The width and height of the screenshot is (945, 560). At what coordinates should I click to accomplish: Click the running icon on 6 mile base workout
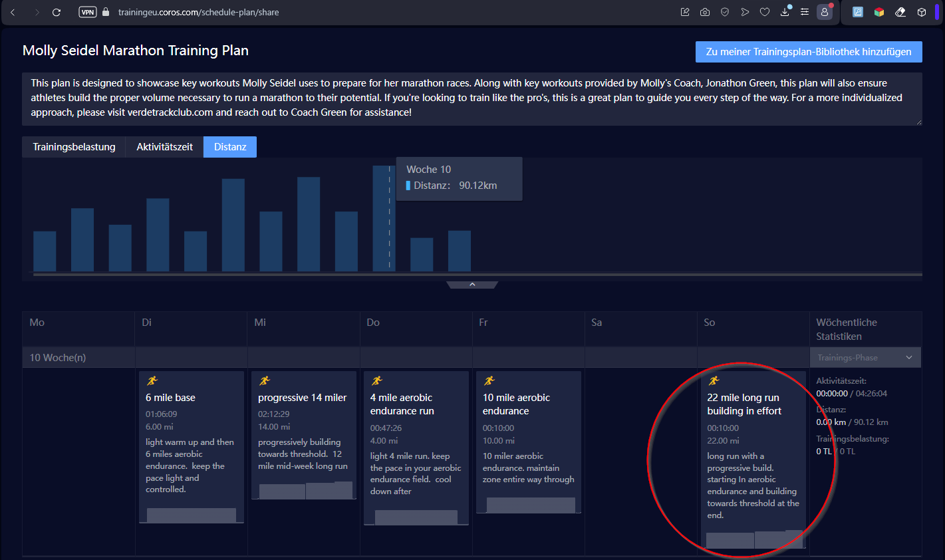(152, 381)
